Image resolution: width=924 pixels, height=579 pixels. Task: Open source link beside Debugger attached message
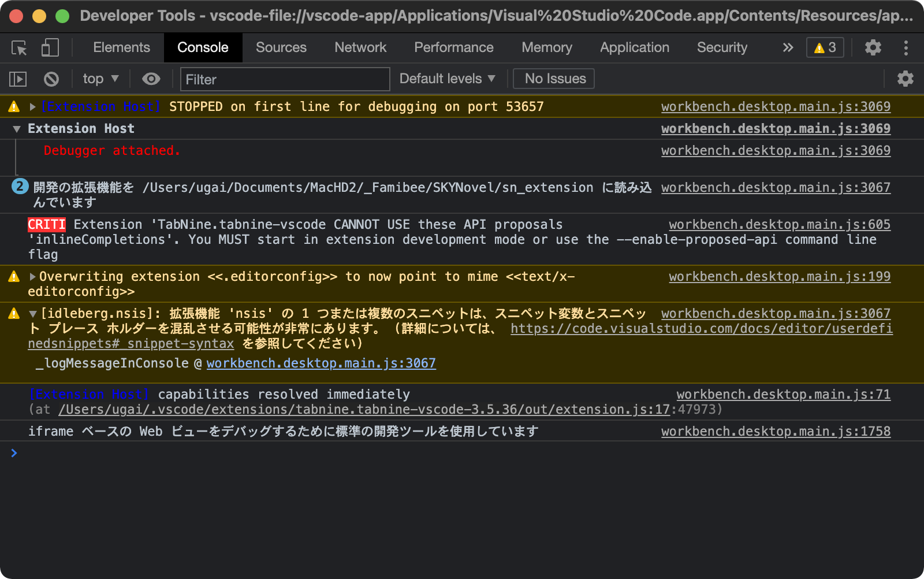coord(776,150)
